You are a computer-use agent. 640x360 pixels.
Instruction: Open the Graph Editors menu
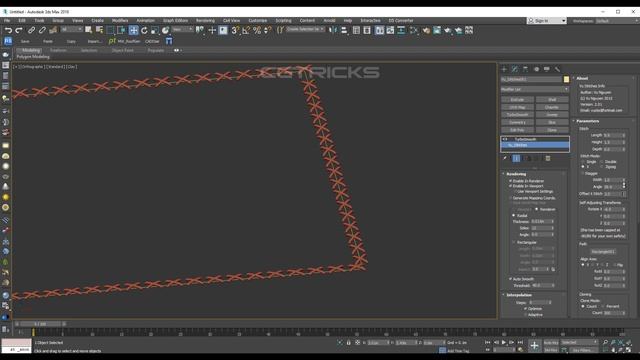click(176, 20)
